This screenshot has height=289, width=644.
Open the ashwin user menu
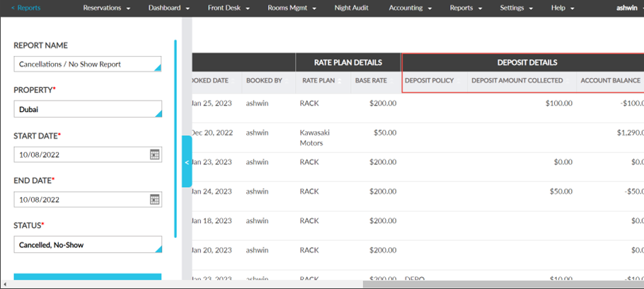(630, 8)
